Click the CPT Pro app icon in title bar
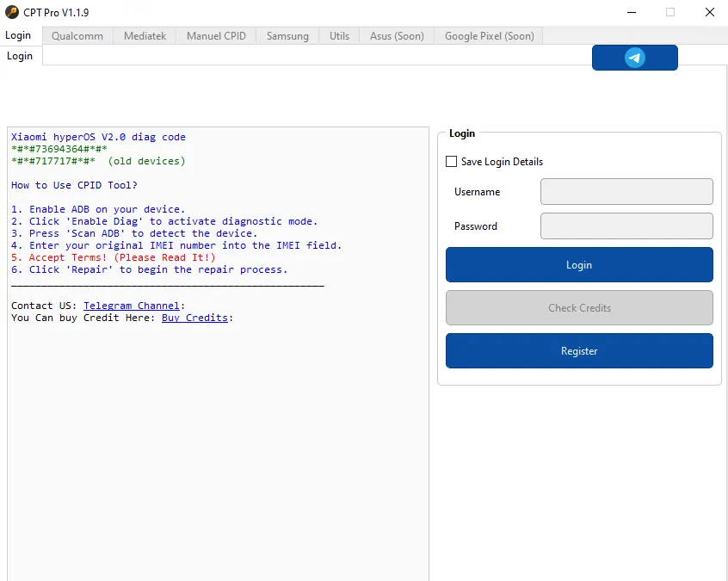 tap(12, 13)
